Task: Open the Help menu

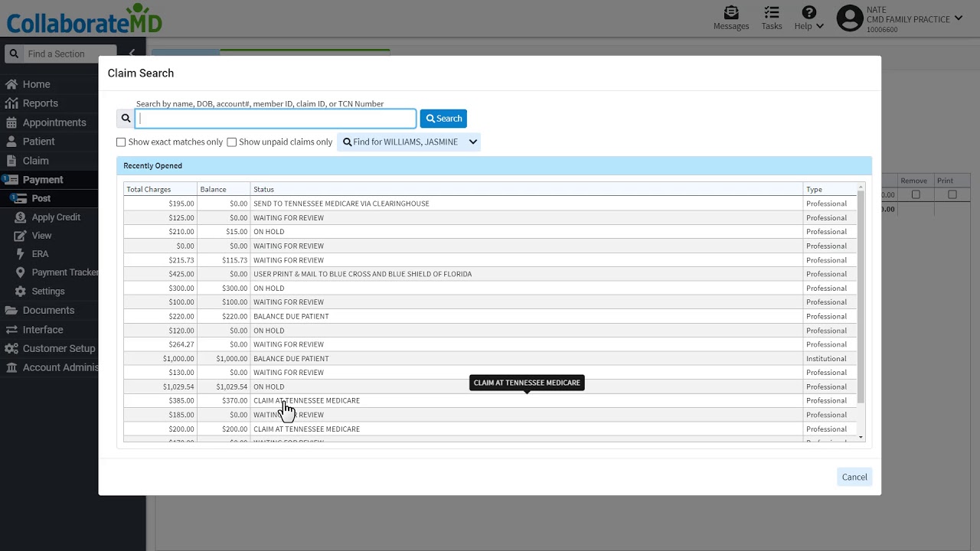Action: (x=808, y=18)
